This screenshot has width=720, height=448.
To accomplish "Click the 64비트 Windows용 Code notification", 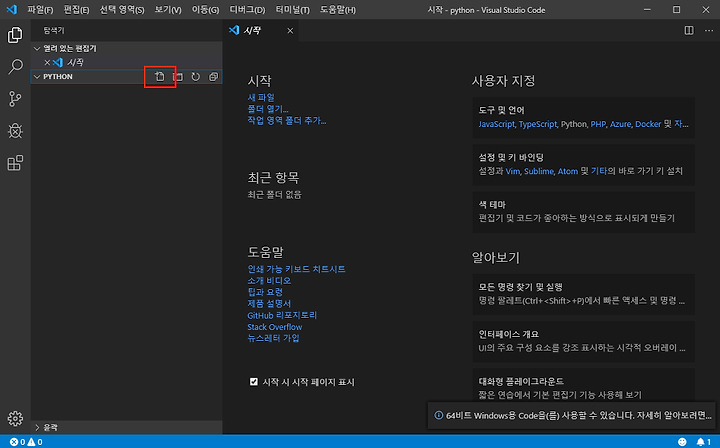I will (572, 415).
